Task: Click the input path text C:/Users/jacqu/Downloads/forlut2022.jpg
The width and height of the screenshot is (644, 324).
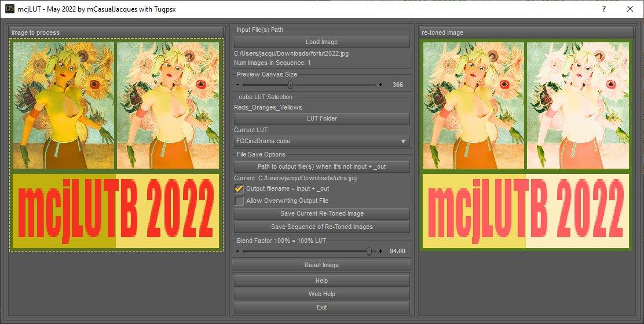Action: (x=291, y=53)
